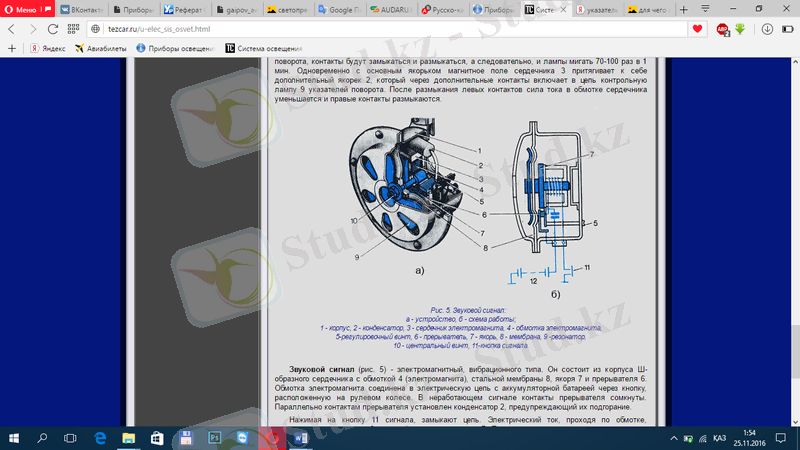Open the Action Center notifications icon
This screenshot has width=800, height=450.
point(781,438)
